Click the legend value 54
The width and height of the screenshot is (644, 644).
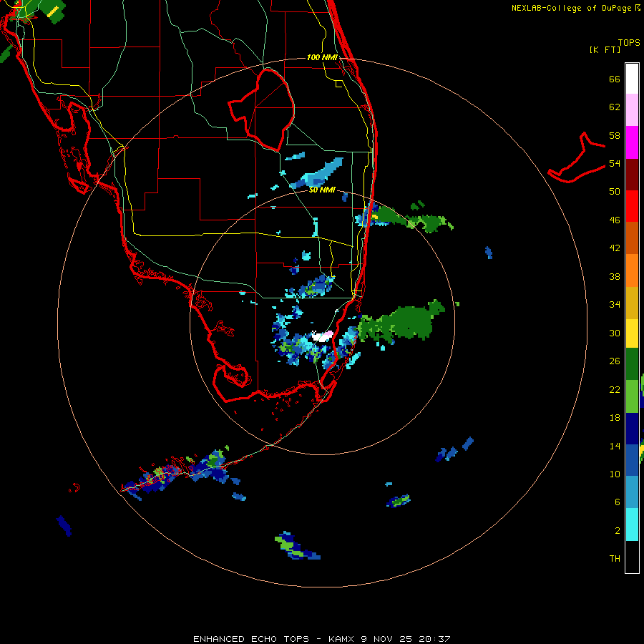click(615, 163)
